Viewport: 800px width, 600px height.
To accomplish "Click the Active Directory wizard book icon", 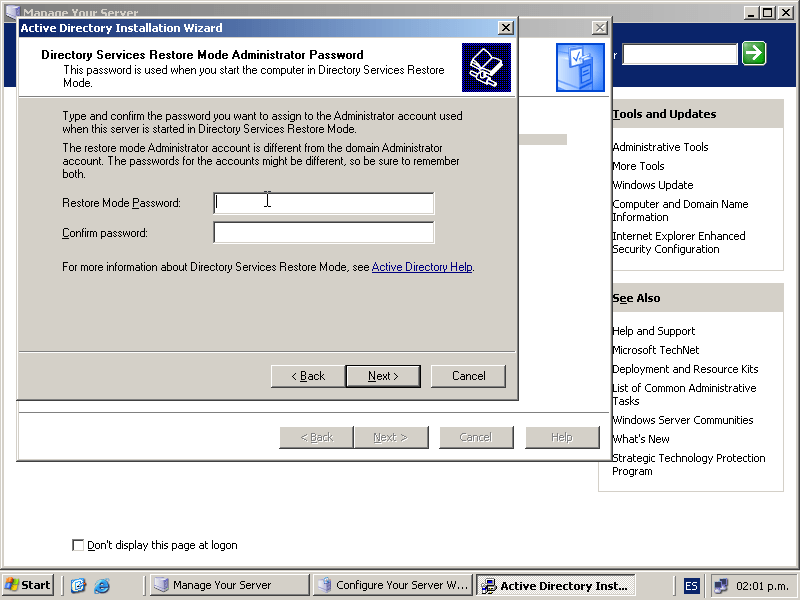I will pos(486,67).
